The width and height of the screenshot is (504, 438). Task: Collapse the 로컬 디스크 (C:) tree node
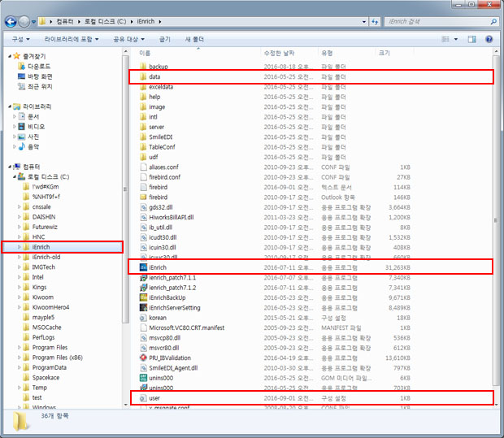pos(18,176)
